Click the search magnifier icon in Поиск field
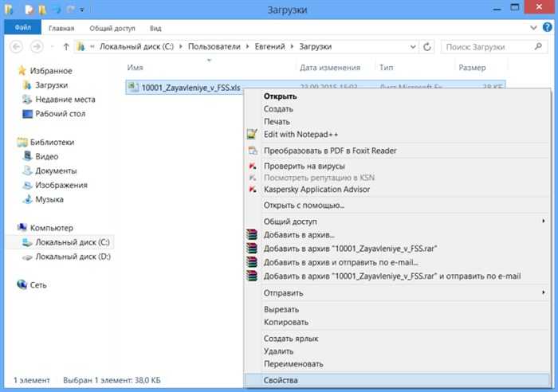 click(x=538, y=46)
